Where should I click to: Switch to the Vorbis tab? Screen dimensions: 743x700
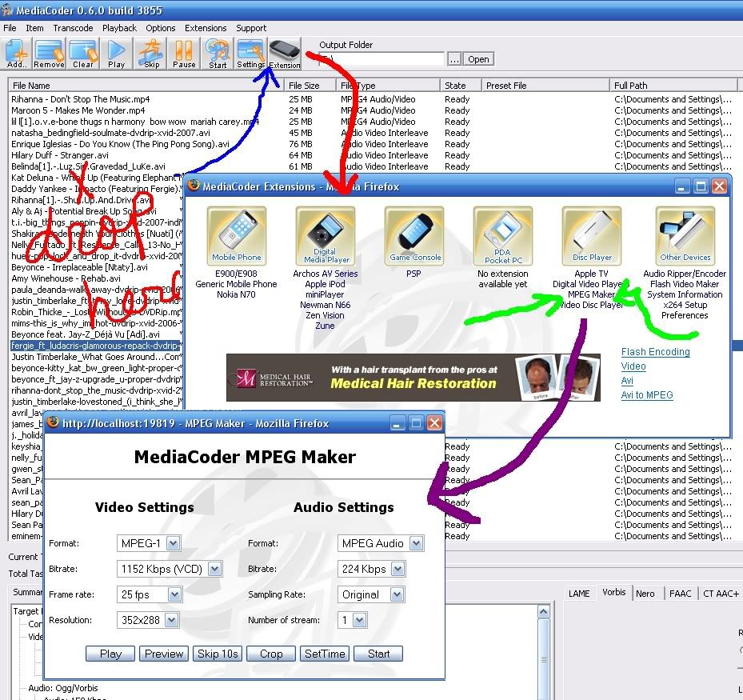614,592
